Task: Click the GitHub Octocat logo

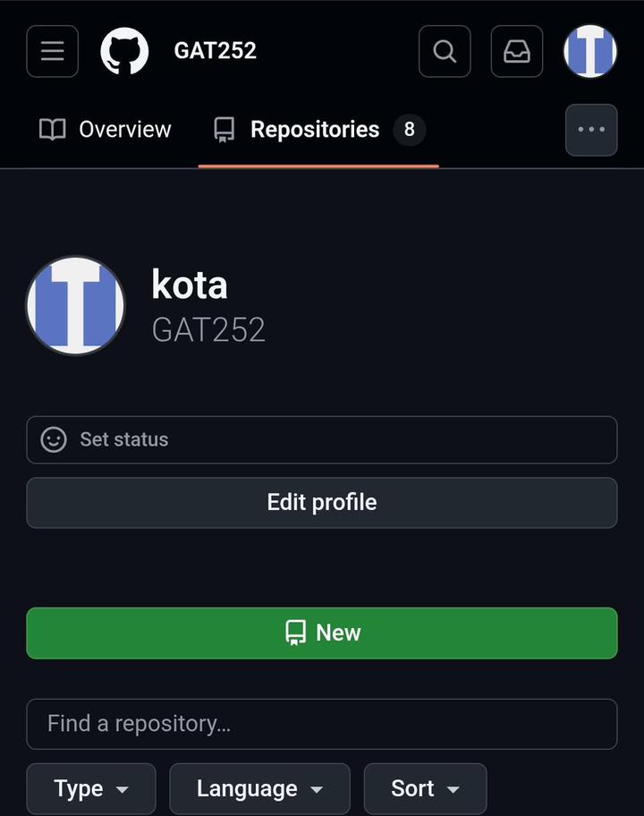Action: [124, 51]
